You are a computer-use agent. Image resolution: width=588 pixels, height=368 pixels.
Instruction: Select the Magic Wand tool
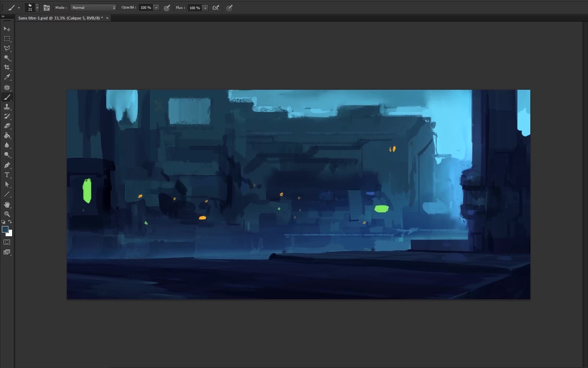(7, 57)
